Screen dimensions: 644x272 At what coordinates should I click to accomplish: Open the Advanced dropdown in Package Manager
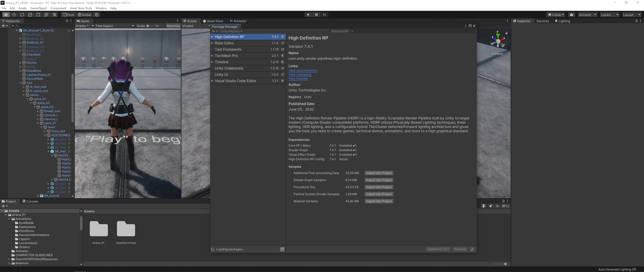coord(340,31)
